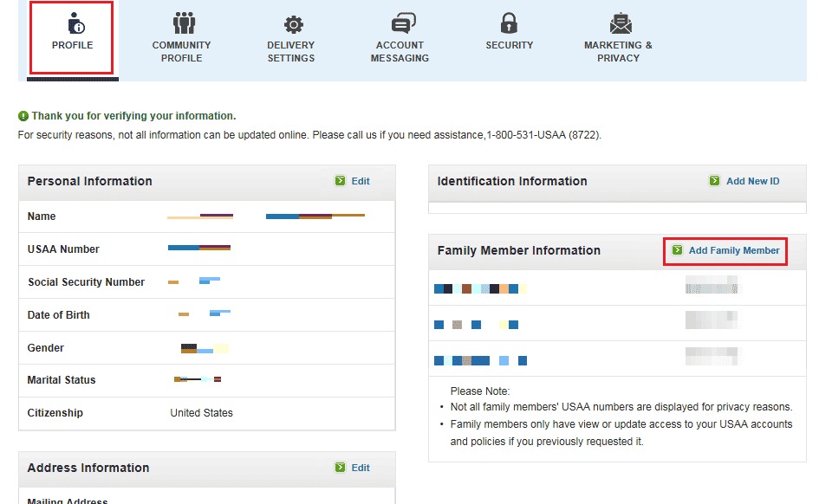Click the Community Profile group icon
The image size is (832, 504).
click(x=182, y=23)
